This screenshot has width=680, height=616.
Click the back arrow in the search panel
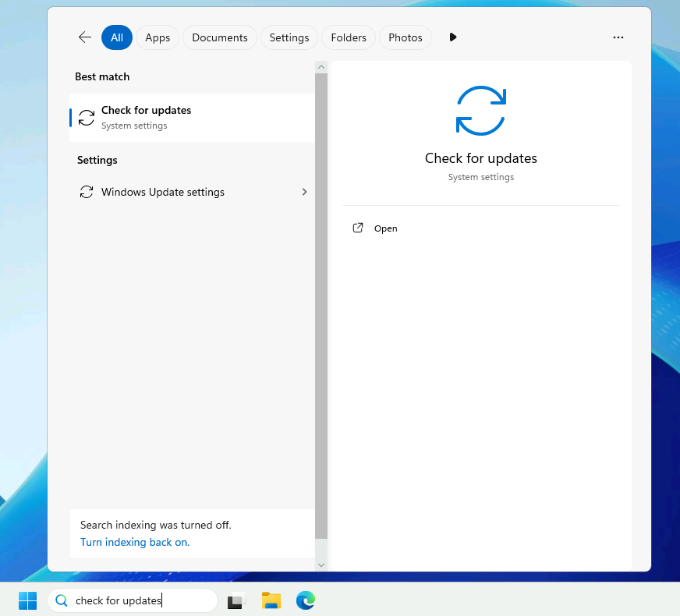point(84,37)
